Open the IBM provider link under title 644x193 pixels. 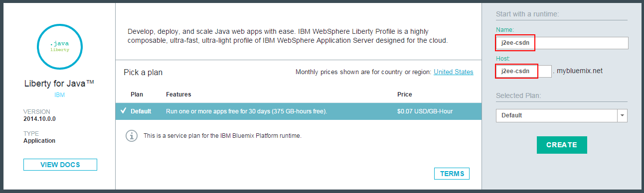point(60,95)
